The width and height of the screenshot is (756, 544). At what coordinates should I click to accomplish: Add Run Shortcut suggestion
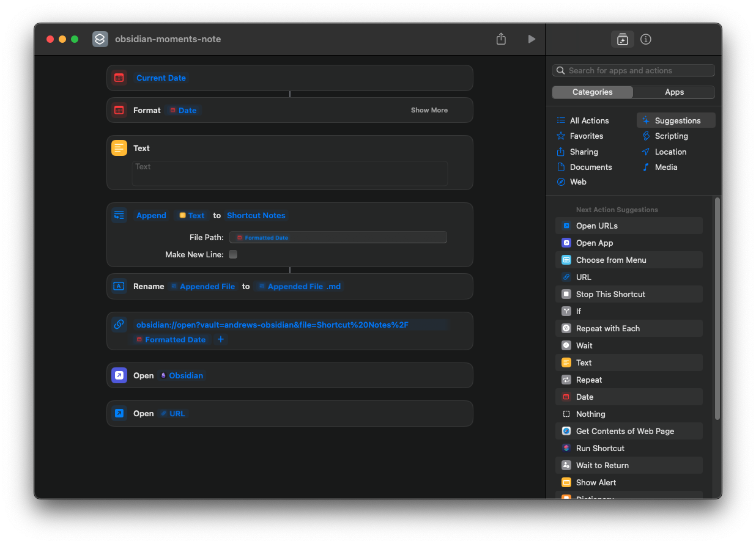pyautogui.click(x=629, y=448)
